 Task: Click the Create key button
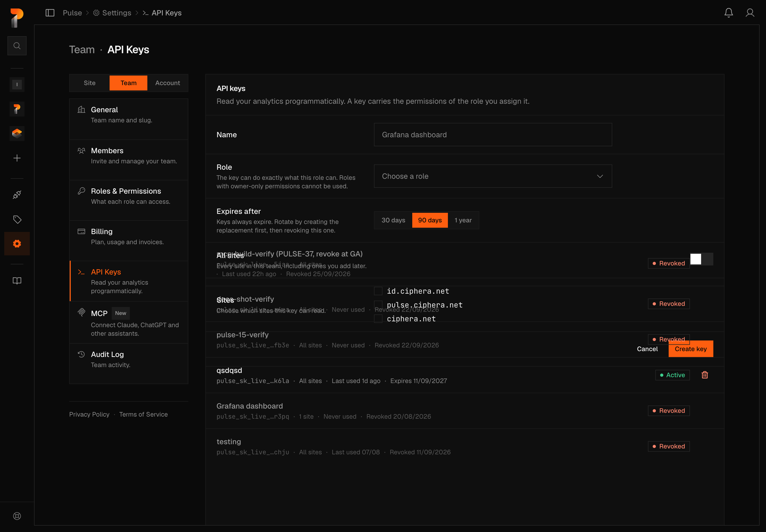pos(691,349)
